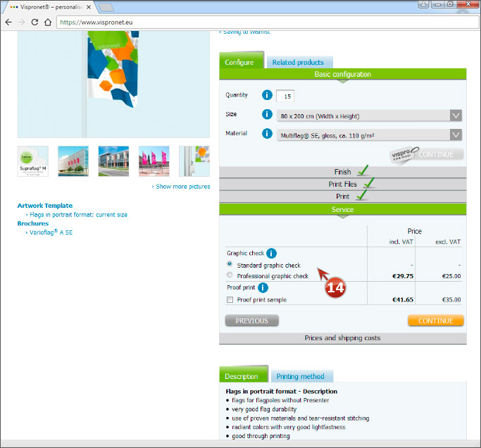Screen dimensions: 481x448
Task: Open the Quantity info icon
Action: coord(267,95)
